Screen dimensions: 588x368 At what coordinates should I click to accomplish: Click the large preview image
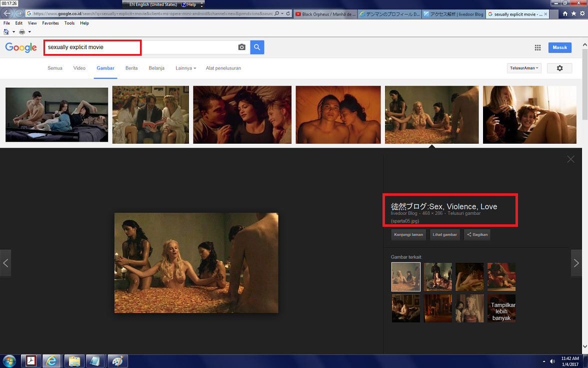(196, 263)
